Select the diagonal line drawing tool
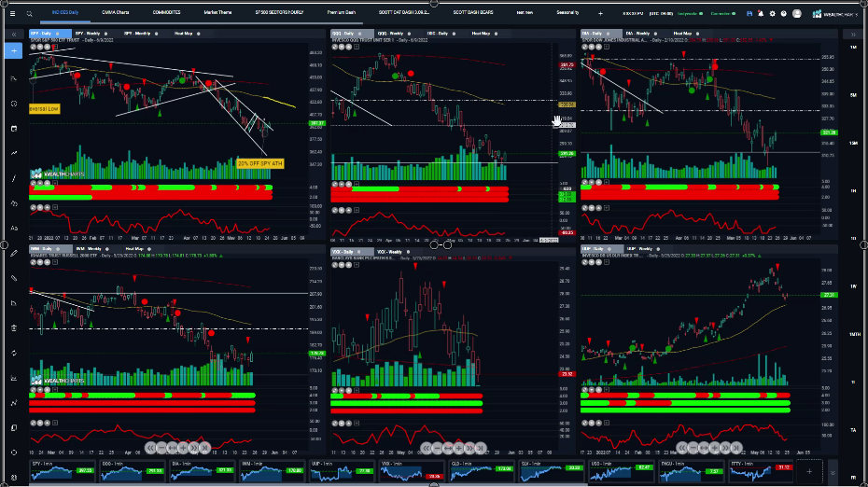This screenshot has width=868, height=487. pos(14,178)
